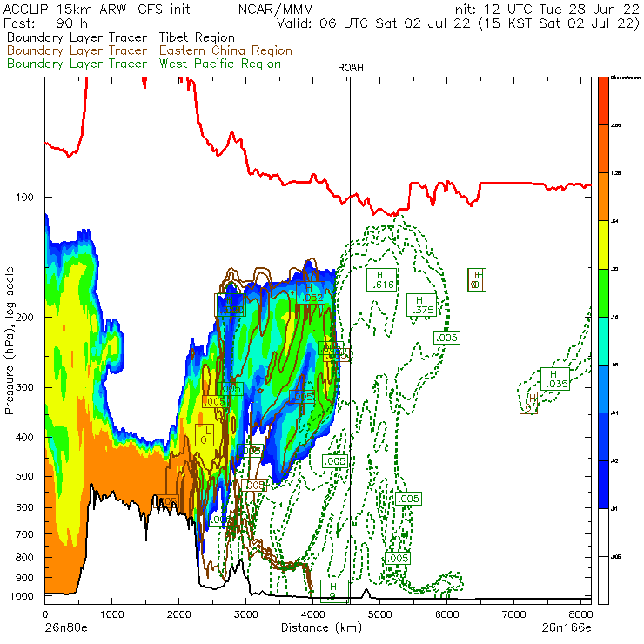Viewport: 644px width, 644px height.
Task: Click the 'Init: 12 UTC Tue 28 Jun 22' text
Action: pos(545,10)
